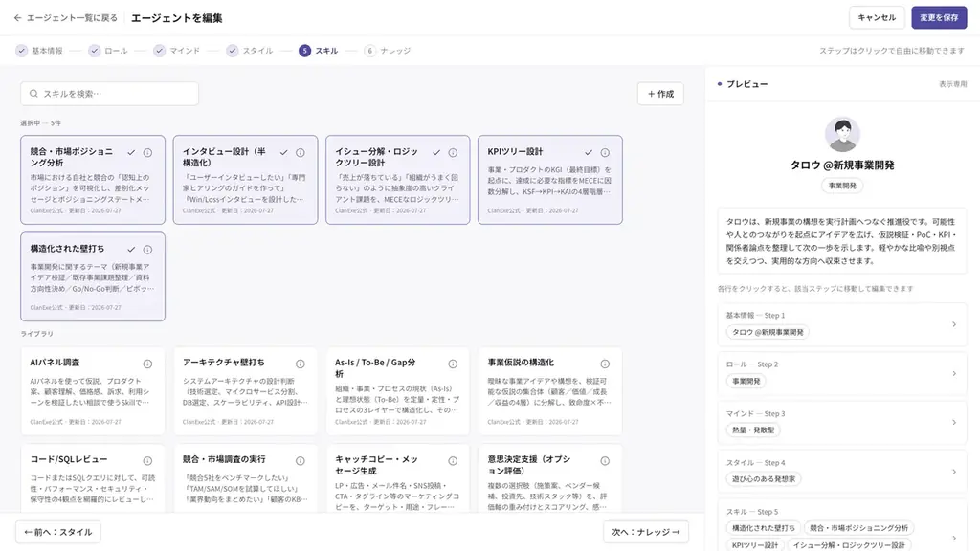Add the 事業仮説の構造化 skill card
The image size is (980, 551).
click(550, 391)
